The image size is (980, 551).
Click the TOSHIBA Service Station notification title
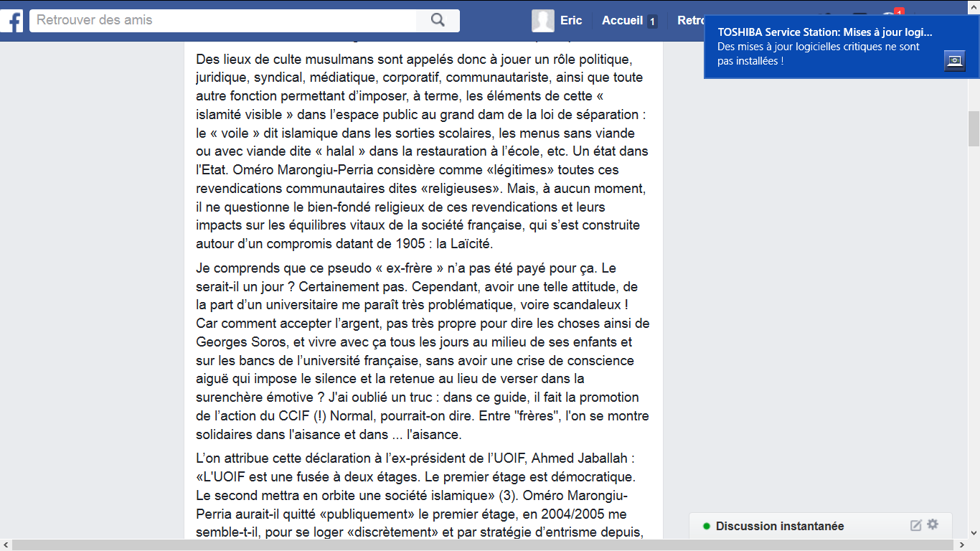click(825, 32)
